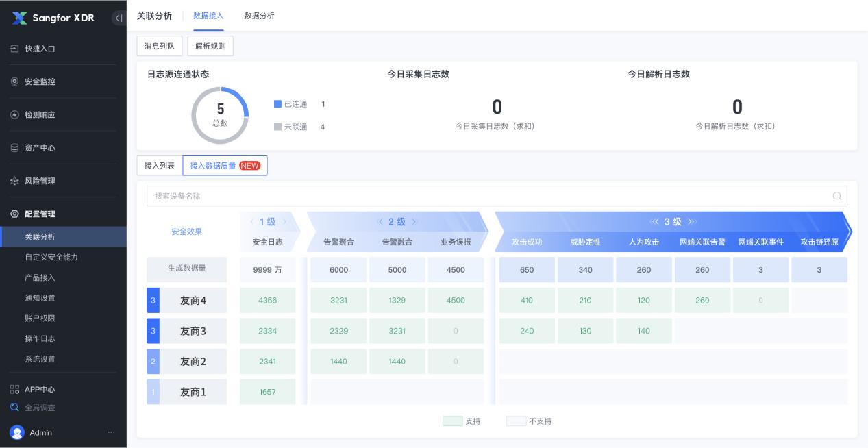Screen dimensions: 868x448
Task: Click 友商3 人为攻击 value 140
Action: click(644, 331)
